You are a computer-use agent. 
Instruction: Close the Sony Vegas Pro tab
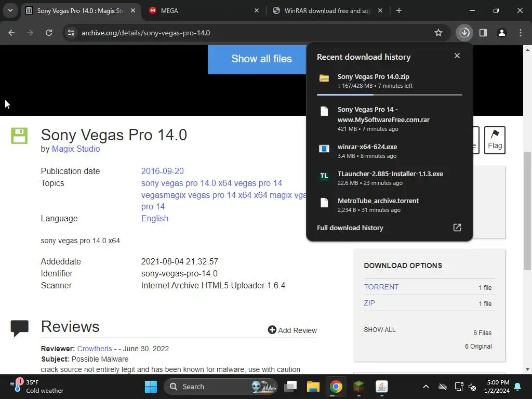[133, 10]
